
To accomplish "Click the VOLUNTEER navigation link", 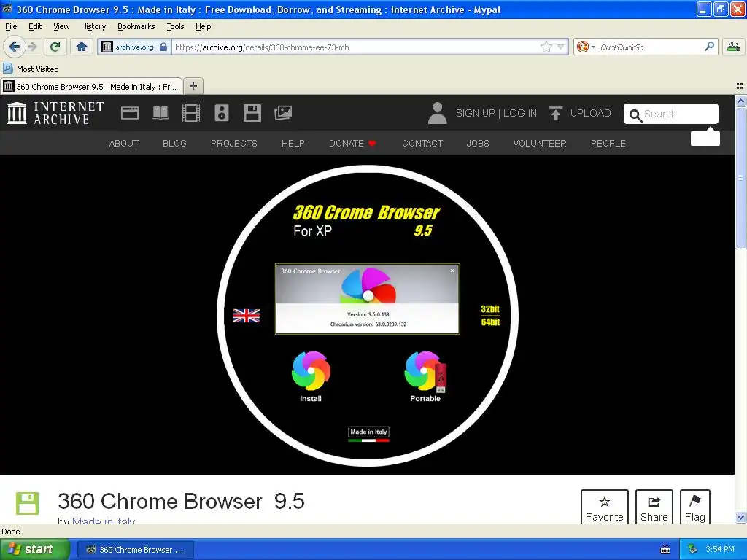I will 540,144.
